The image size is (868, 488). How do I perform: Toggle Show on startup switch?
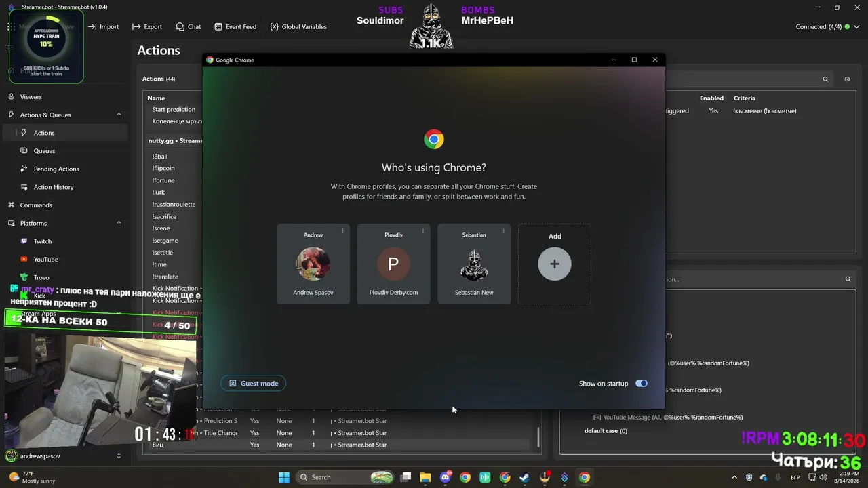tap(642, 384)
